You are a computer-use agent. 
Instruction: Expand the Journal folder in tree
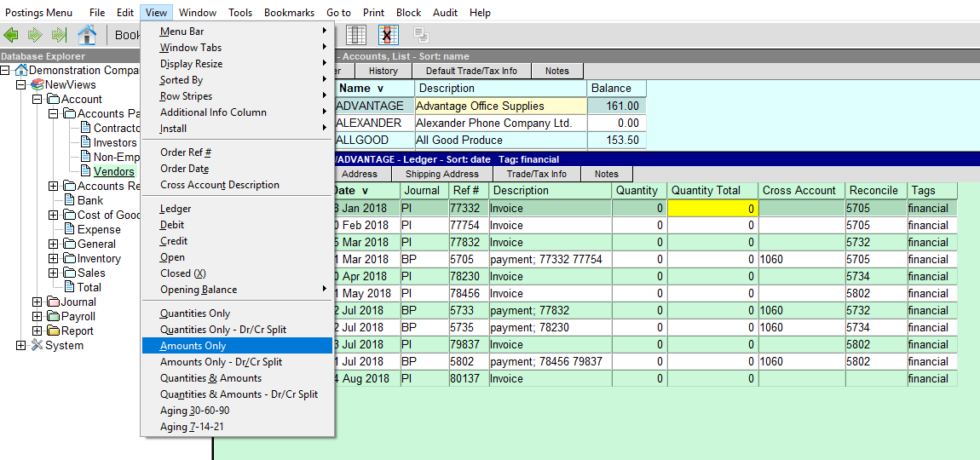[37, 302]
